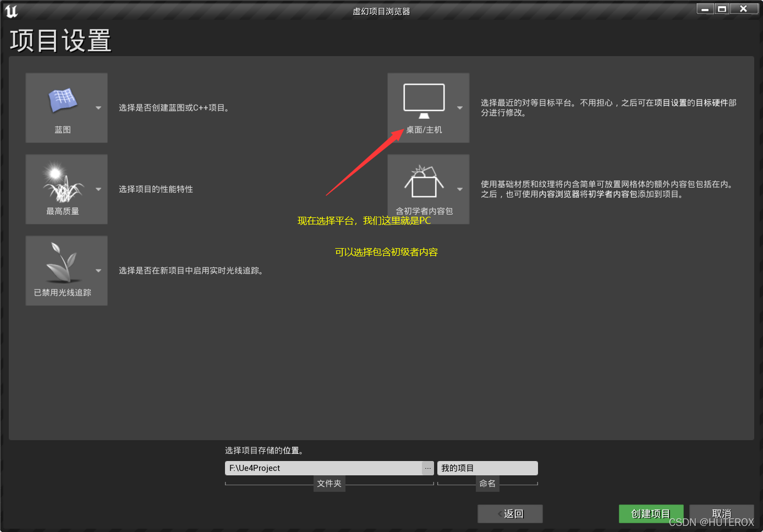Open the target platform dropdown arrow
763x532 pixels.
click(x=460, y=108)
